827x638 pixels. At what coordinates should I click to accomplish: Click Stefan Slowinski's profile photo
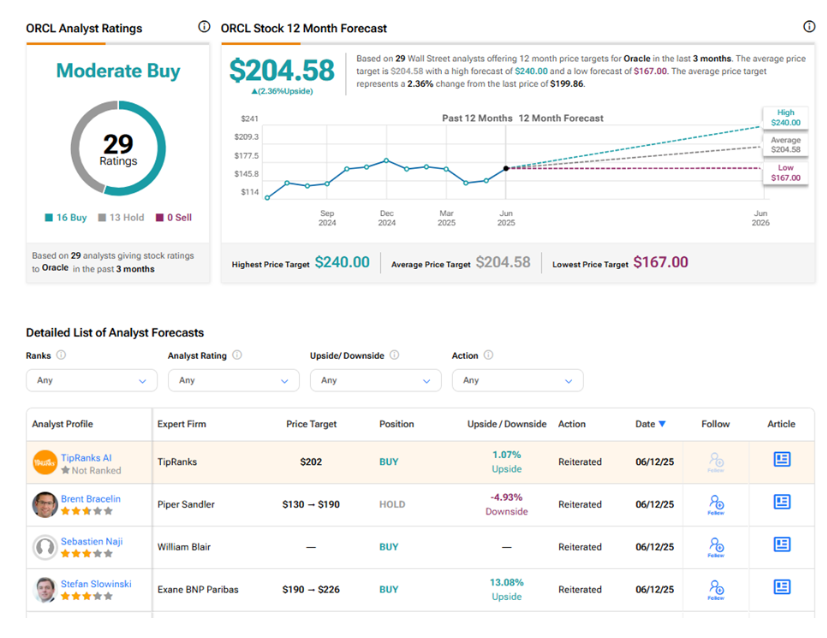coord(45,590)
